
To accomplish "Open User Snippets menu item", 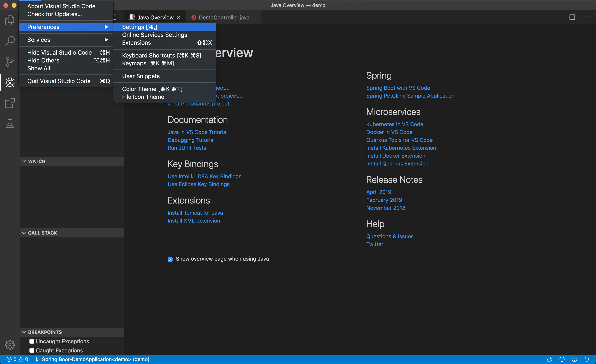I will pos(165,76).
